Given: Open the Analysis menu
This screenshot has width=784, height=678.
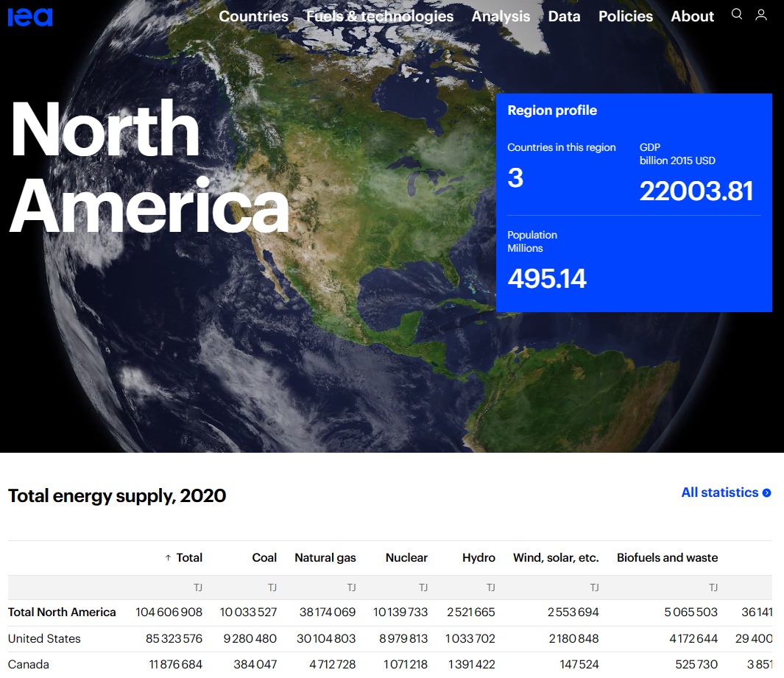Looking at the screenshot, I should (x=501, y=16).
